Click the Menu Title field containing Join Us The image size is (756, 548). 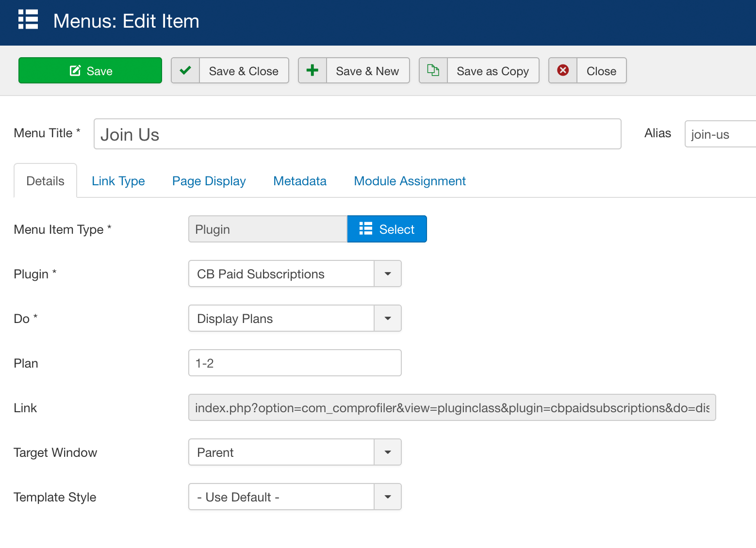tap(357, 134)
